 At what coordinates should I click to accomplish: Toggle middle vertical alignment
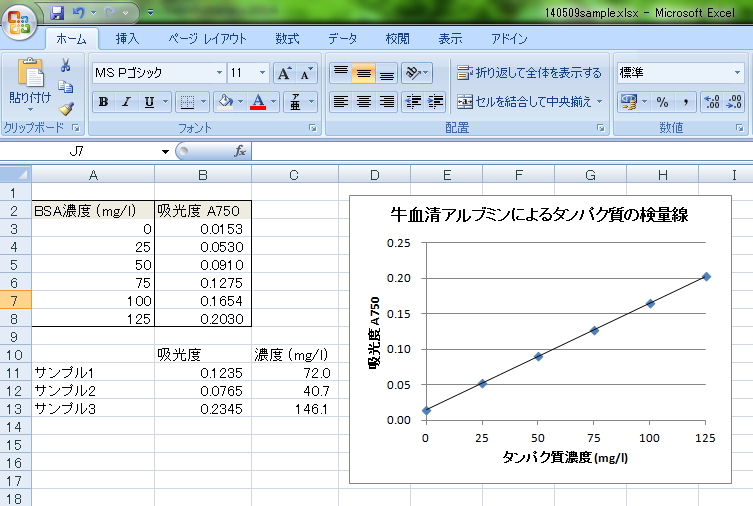(363, 73)
